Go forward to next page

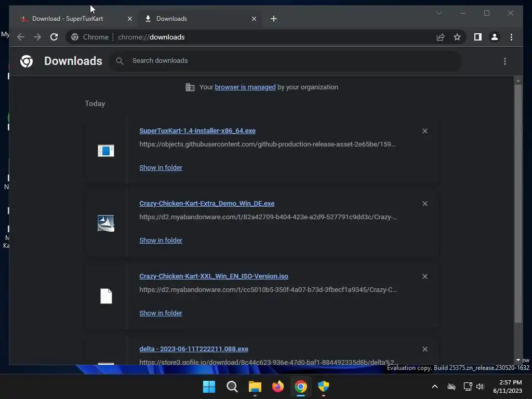coord(37,37)
